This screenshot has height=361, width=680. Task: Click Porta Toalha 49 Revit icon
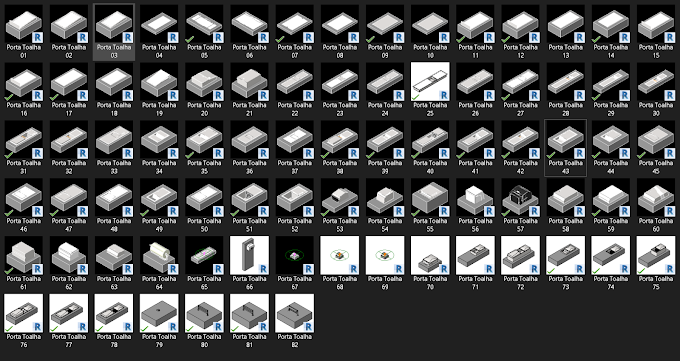[x=159, y=197]
